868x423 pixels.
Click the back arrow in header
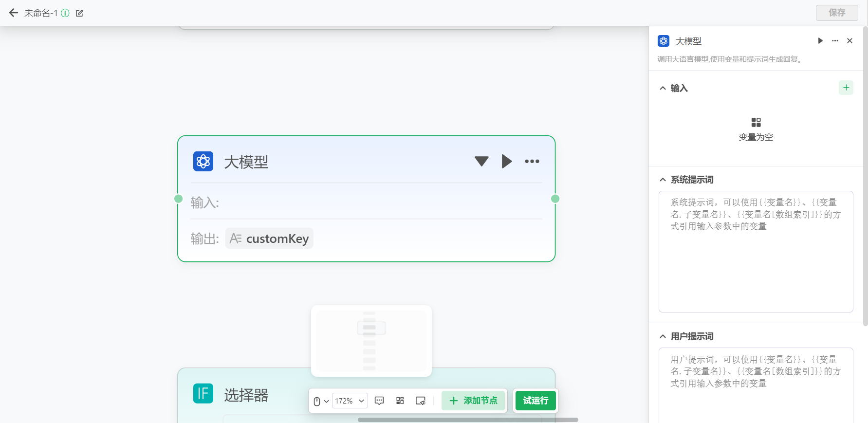pos(14,13)
